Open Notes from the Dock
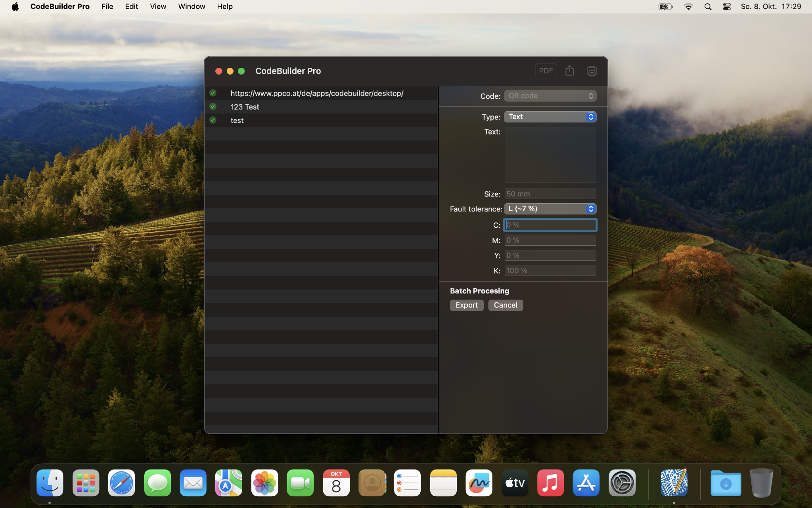This screenshot has width=812, height=508. coord(443,483)
